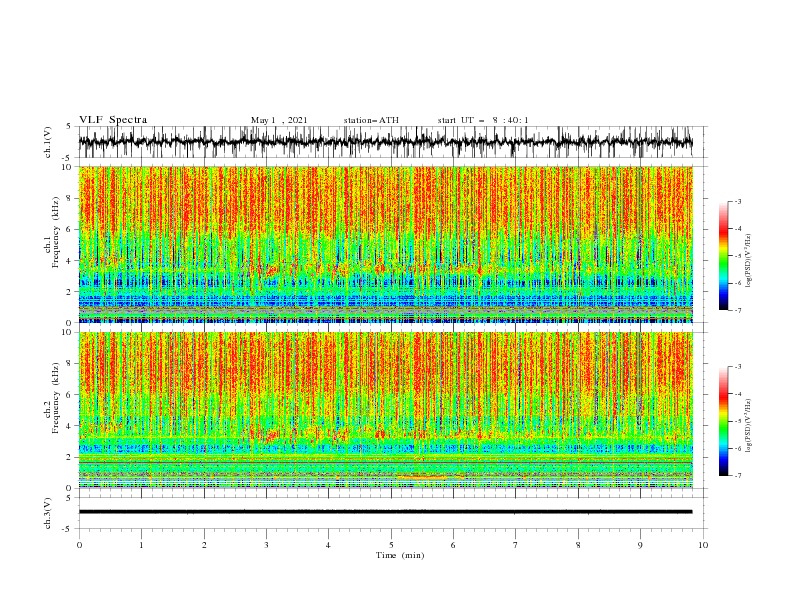Click the ch.1 "Frequency (kHz)" axis label
Screen dimensions: 792x612
[x=55, y=232]
